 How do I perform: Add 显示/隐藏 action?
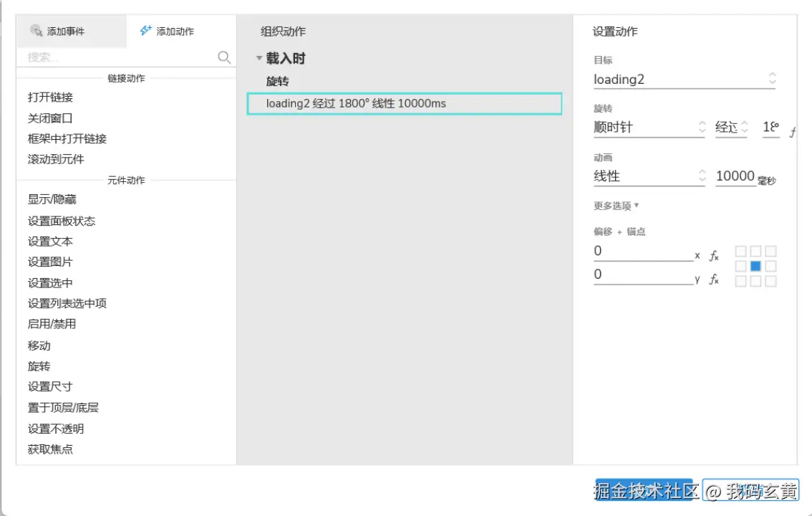pos(52,199)
